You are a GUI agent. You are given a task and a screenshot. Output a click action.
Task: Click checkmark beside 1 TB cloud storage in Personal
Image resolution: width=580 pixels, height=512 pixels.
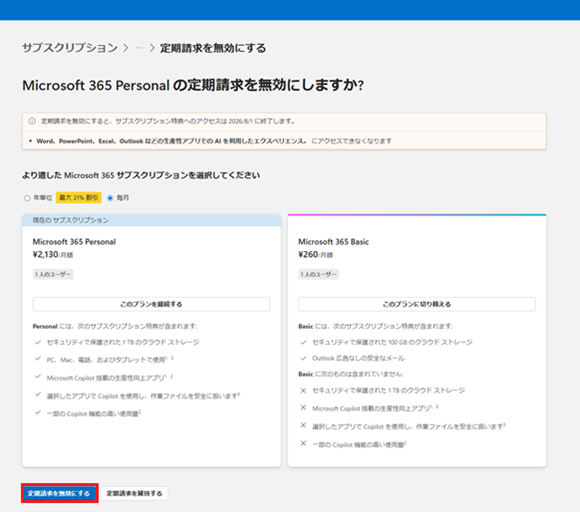click(x=38, y=342)
